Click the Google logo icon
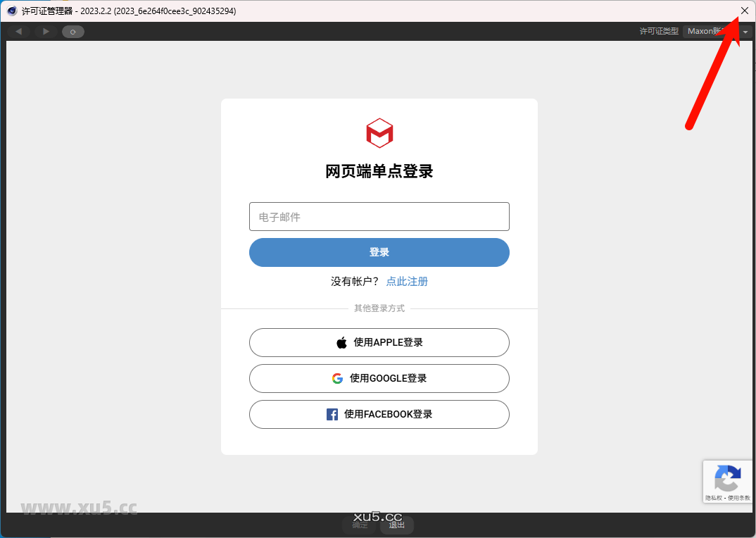Screen dimensions: 756x538 (x=337, y=379)
